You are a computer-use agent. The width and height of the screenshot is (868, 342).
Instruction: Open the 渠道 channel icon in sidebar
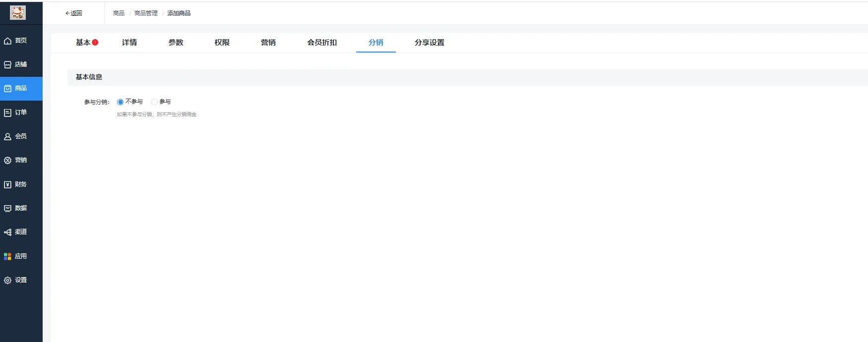pyautogui.click(x=8, y=232)
